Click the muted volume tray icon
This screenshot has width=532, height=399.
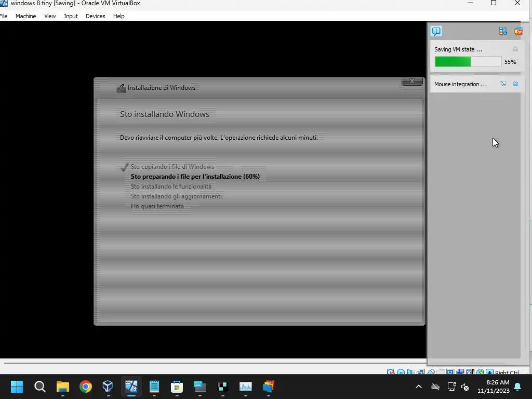465,387
